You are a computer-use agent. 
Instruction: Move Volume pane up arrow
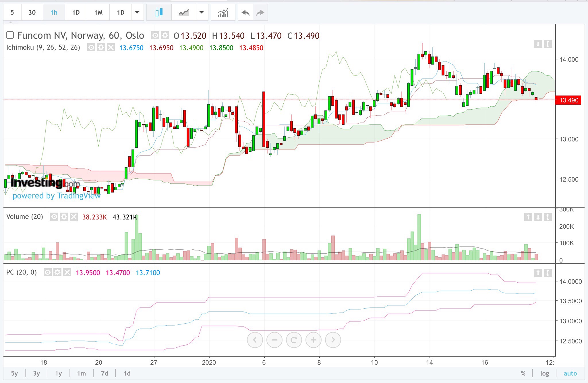pos(528,217)
